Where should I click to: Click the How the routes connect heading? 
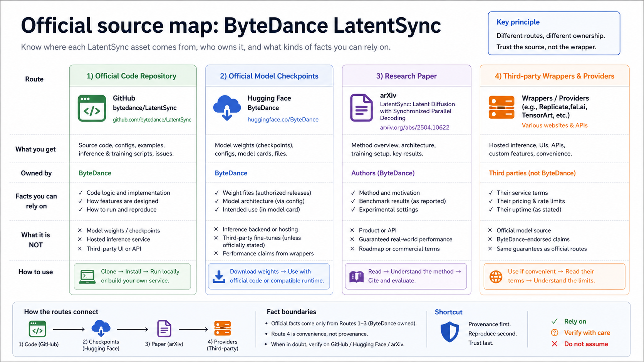pos(61,312)
